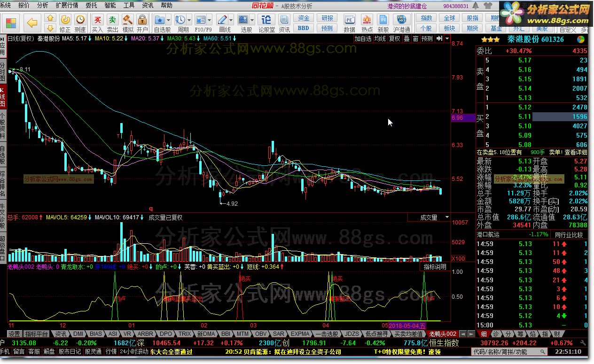Click the colorful home grid icon
Viewport: 594px width, 364px height.
(11, 23)
